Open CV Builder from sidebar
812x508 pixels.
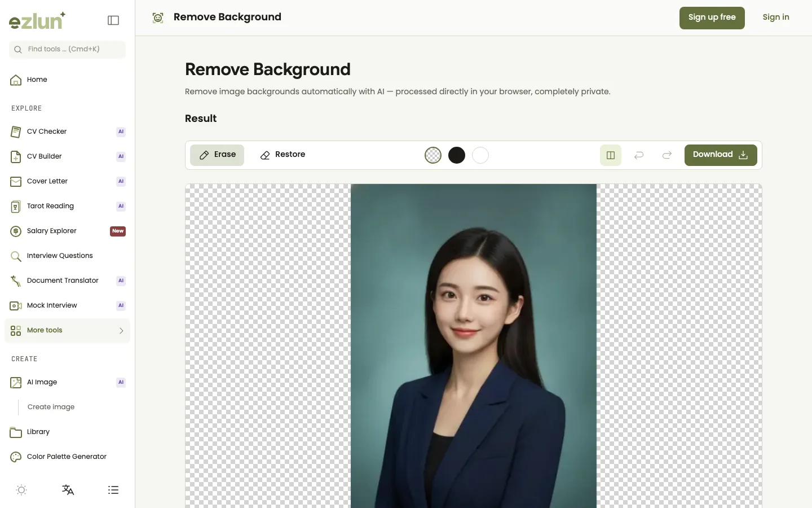67,156
